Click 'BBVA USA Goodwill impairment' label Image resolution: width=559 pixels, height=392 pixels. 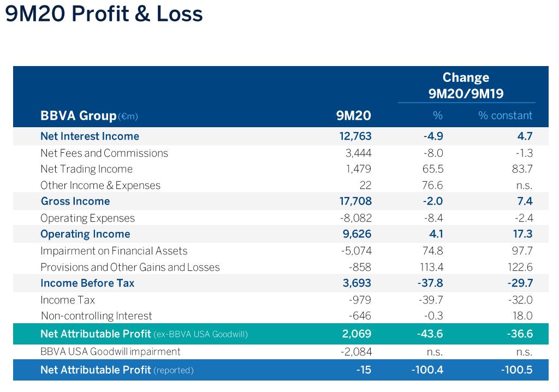click(110, 352)
